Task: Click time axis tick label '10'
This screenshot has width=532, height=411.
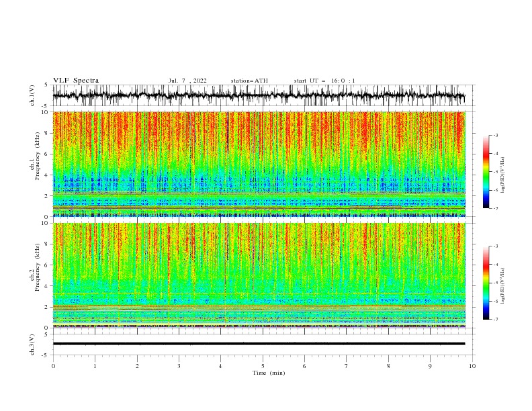Action: point(472,366)
